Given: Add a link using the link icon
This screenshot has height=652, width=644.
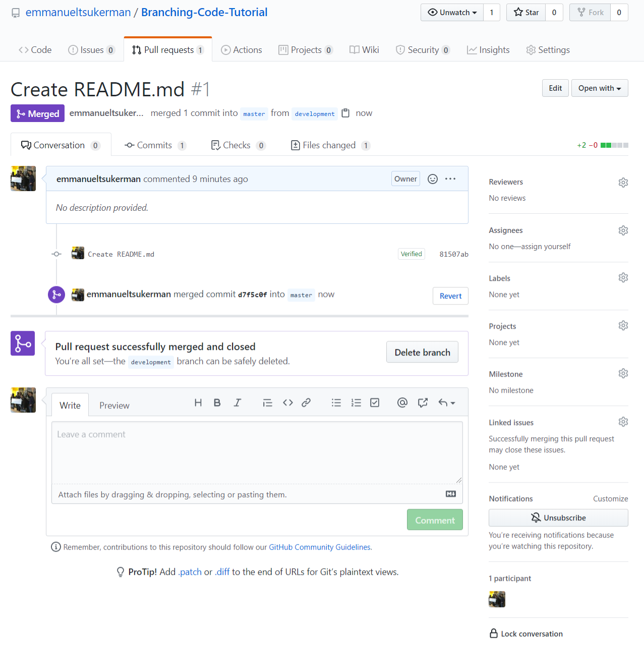Looking at the screenshot, I should click(306, 402).
